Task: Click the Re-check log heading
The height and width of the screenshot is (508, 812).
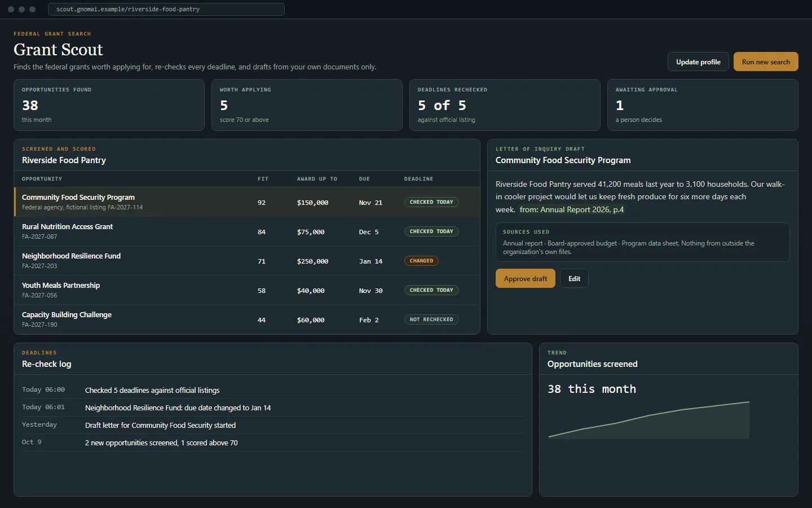Action: [x=46, y=364]
